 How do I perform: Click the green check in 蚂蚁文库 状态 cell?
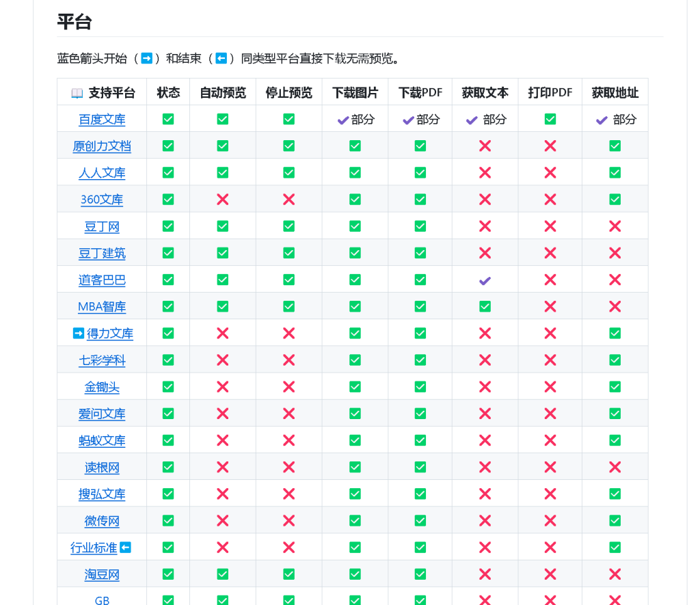(x=168, y=440)
